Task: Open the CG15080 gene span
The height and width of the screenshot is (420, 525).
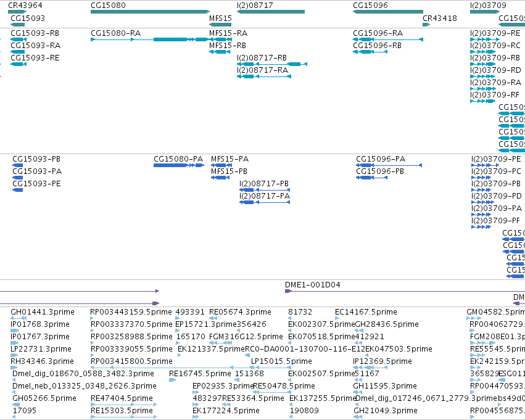Action: tap(150, 12)
